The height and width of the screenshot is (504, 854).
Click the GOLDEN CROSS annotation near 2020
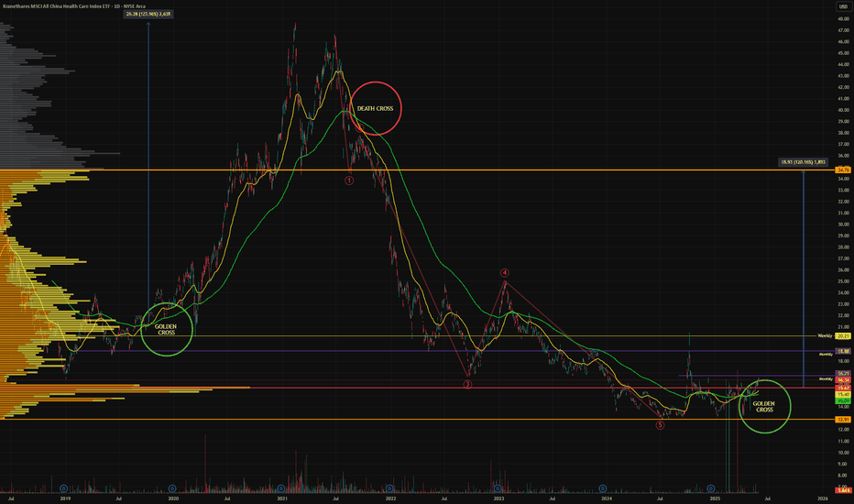click(x=166, y=330)
